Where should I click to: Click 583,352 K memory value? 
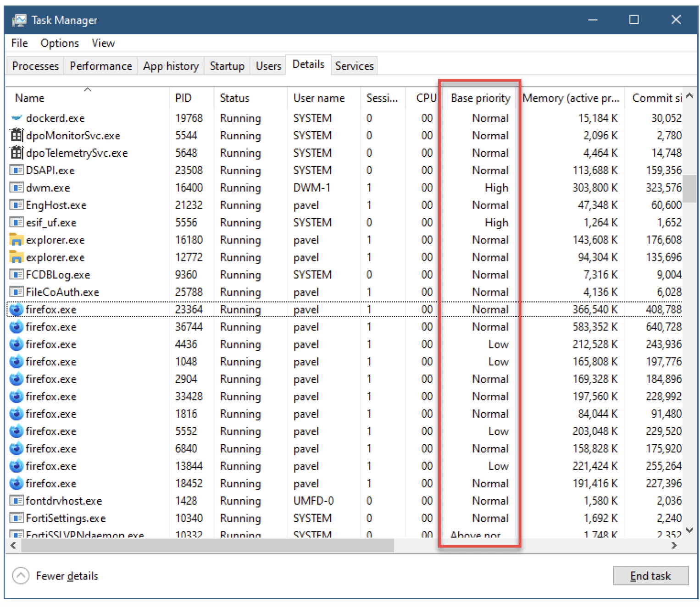[x=595, y=327]
